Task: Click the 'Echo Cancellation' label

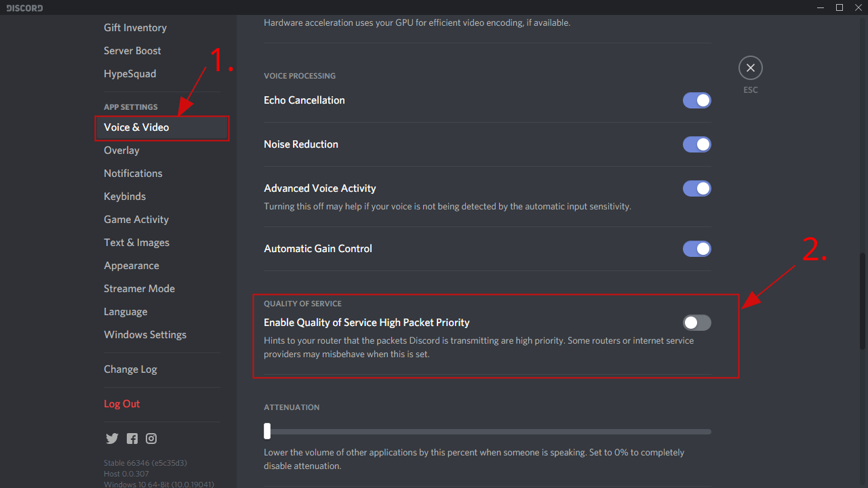Action: 304,100
